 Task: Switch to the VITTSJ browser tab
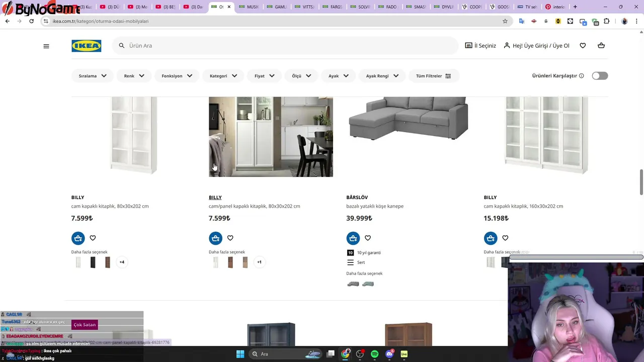pyautogui.click(x=304, y=7)
